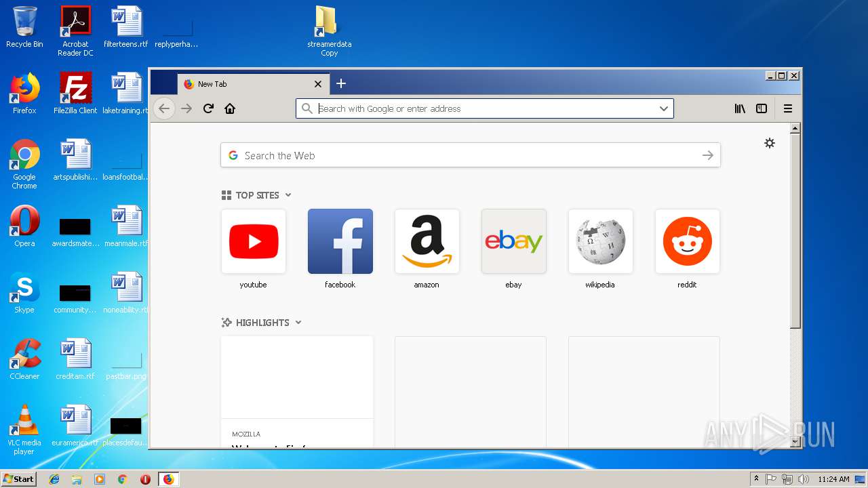Screen dimensions: 868x488
Task: Show sidebars with the sidebar icon
Action: 762,108
